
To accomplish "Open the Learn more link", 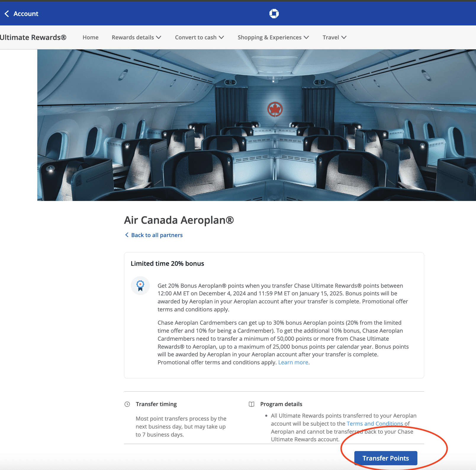I will point(293,363).
